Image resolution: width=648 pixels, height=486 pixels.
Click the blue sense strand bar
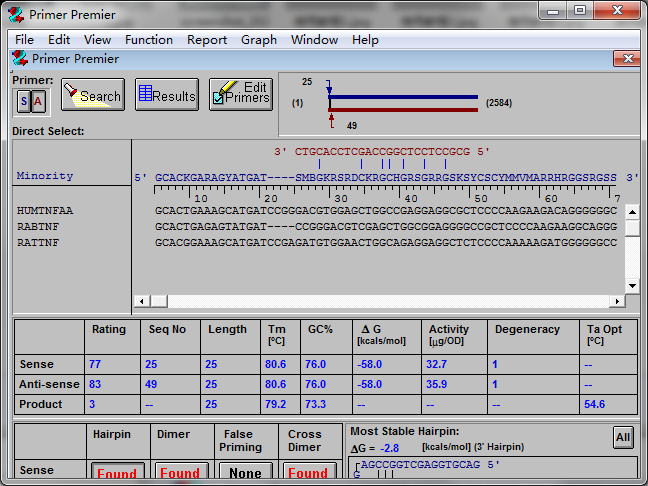[x=404, y=98]
